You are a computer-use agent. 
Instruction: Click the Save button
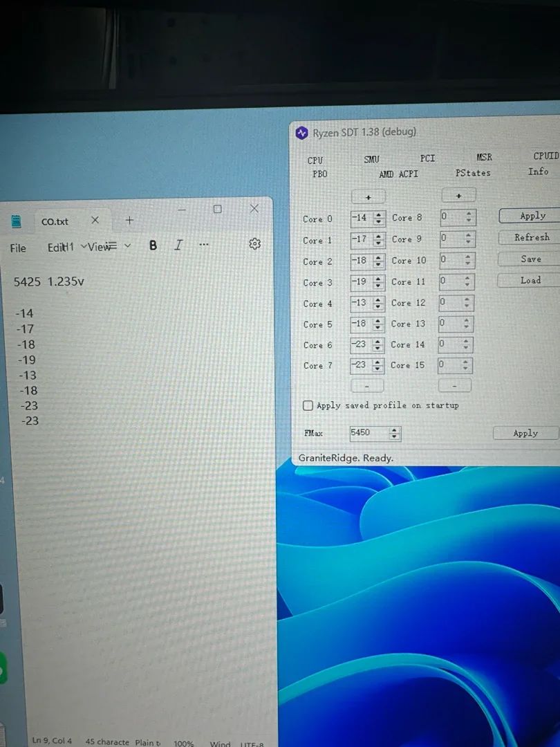click(530, 259)
